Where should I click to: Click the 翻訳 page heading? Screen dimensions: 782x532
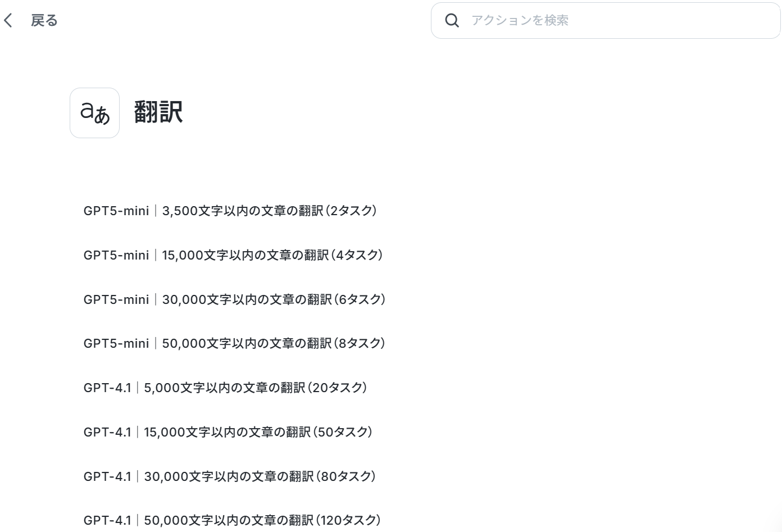[158, 112]
